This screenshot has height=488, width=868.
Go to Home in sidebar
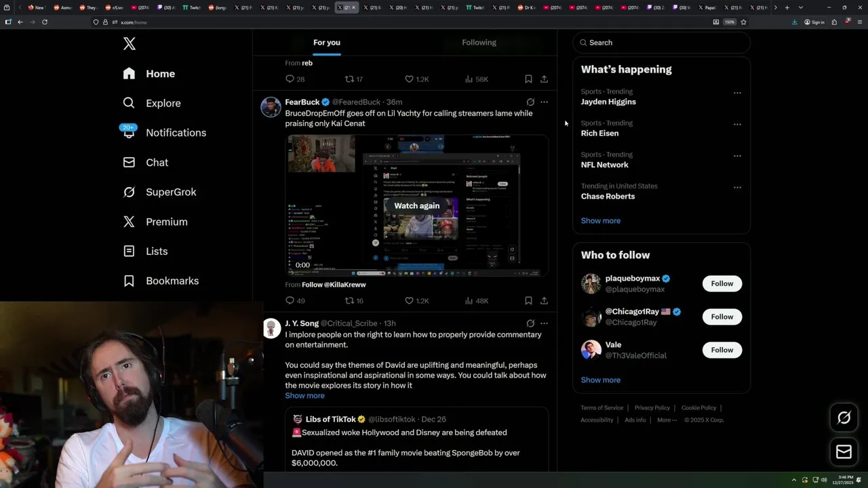pos(149,74)
